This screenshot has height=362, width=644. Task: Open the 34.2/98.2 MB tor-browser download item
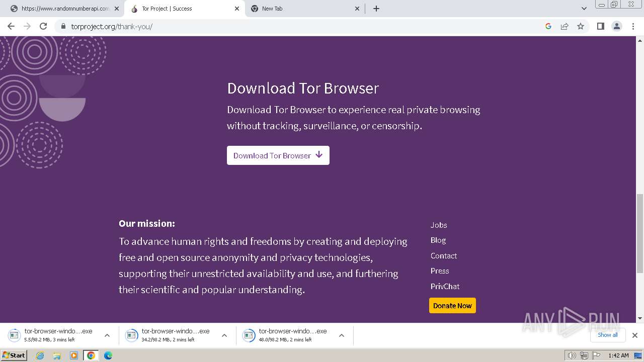tap(170, 335)
